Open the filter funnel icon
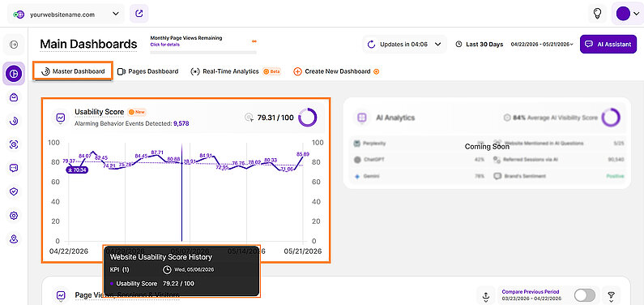Screen dimensions: 644x305 coord(611,295)
